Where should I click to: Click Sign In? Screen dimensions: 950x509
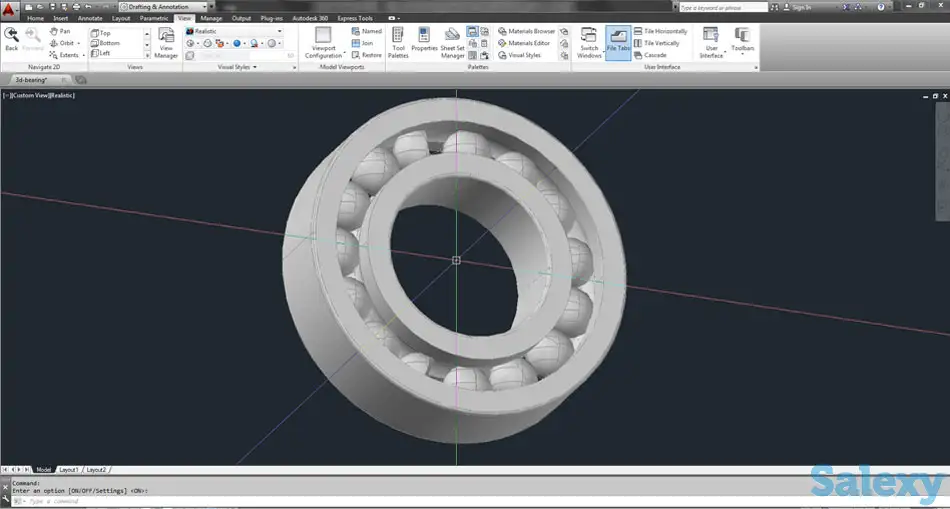coord(797,7)
